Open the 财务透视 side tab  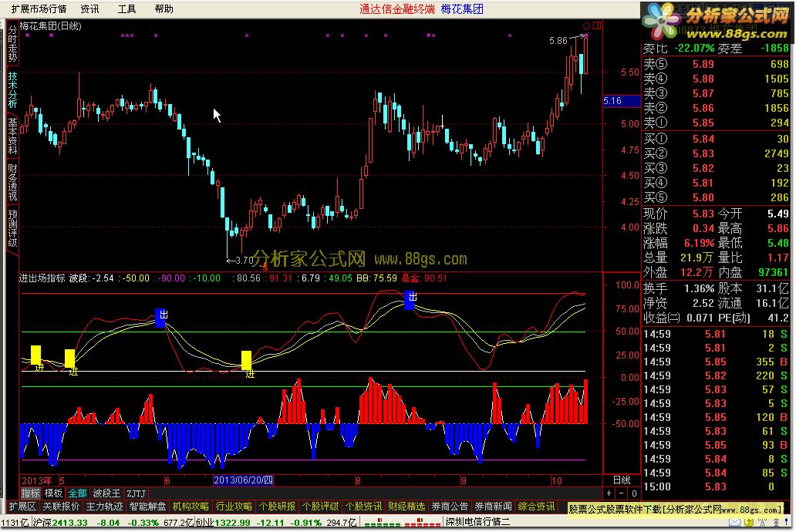pyautogui.click(x=12, y=182)
